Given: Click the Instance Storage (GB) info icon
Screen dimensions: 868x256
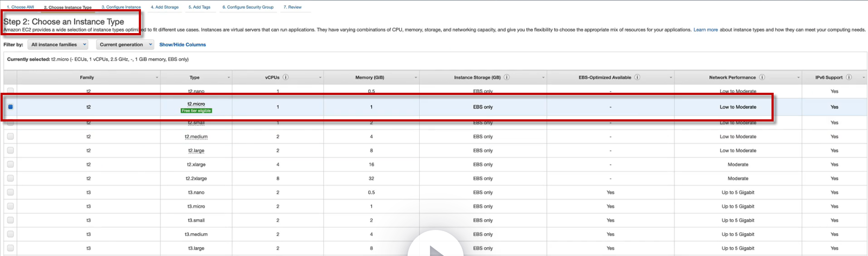Looking at the screenshot, I should [506, 77].
